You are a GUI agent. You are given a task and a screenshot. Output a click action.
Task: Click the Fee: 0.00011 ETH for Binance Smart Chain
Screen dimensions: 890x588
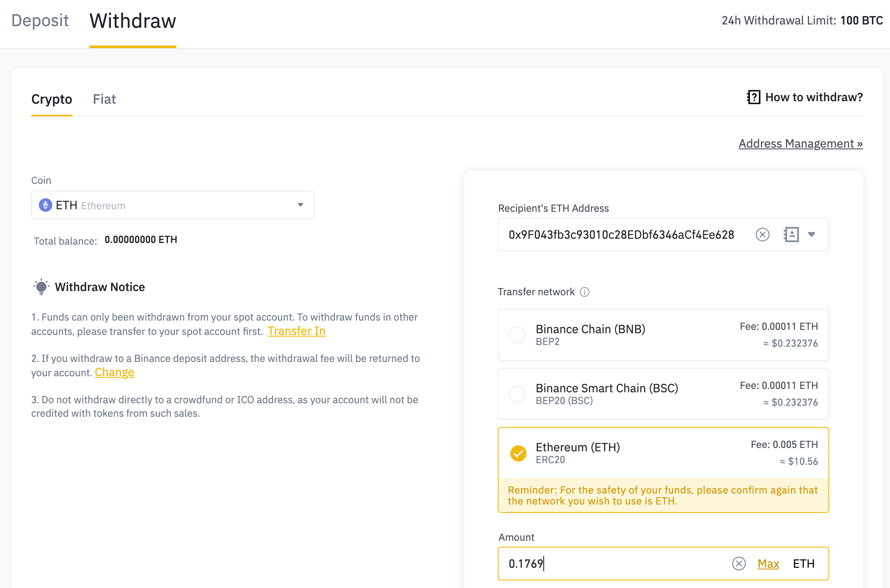(x=779, y=386)
